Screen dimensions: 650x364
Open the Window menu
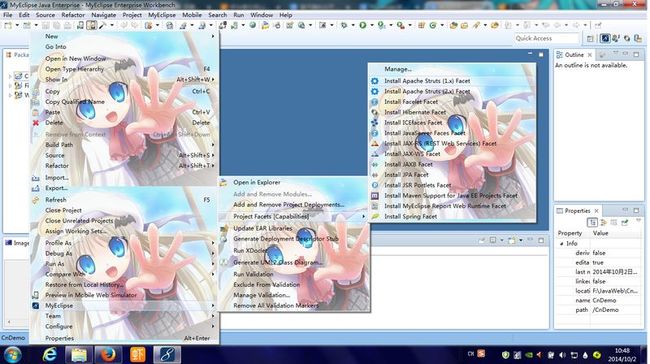click(262, 15)
